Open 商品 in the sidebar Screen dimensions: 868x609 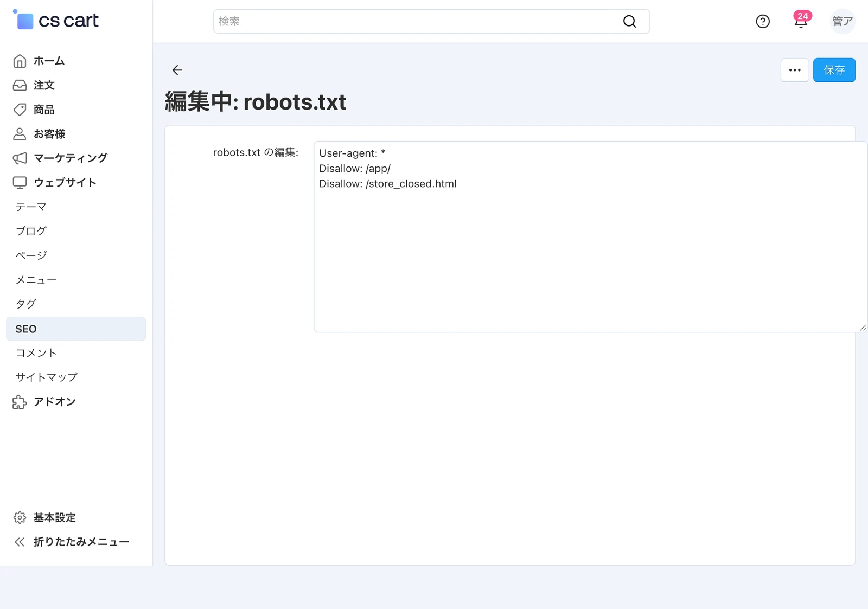pos(44,110)
